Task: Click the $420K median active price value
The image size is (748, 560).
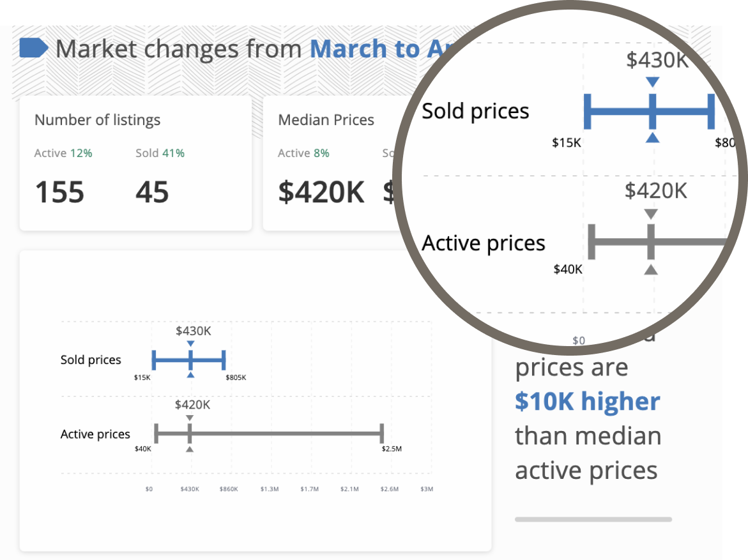Action: (x=321, y=192)
